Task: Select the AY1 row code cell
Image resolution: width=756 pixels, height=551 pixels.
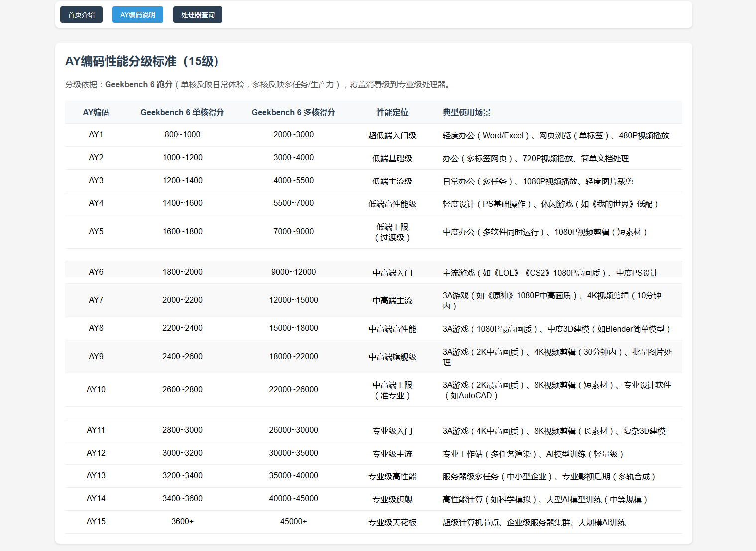Action: tap(96, 135)
